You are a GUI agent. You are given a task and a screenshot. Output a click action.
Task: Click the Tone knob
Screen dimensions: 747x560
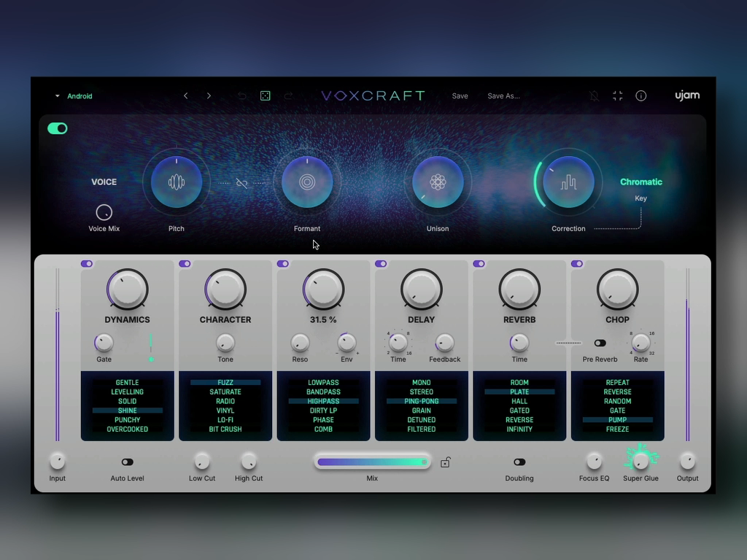pos(225,343)
